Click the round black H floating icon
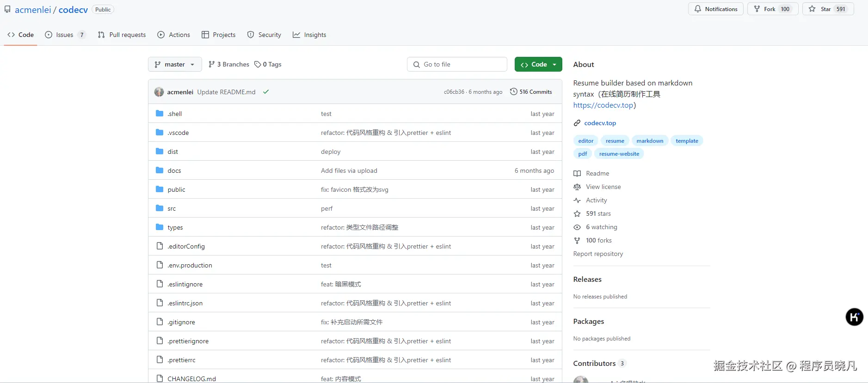Viewport: 868px width, 383px height. click(854, 317)
